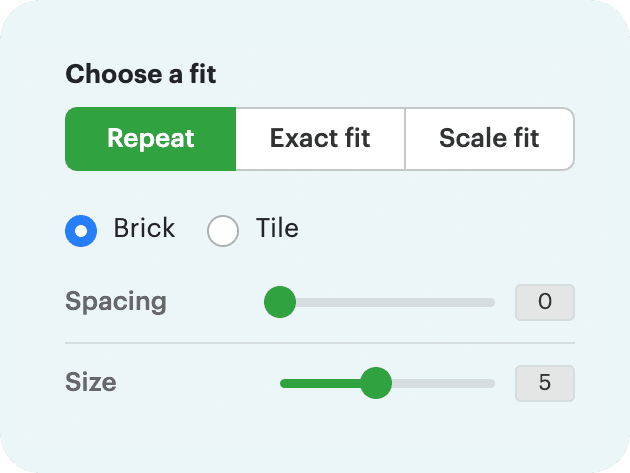Click the Spacing label

116,302
